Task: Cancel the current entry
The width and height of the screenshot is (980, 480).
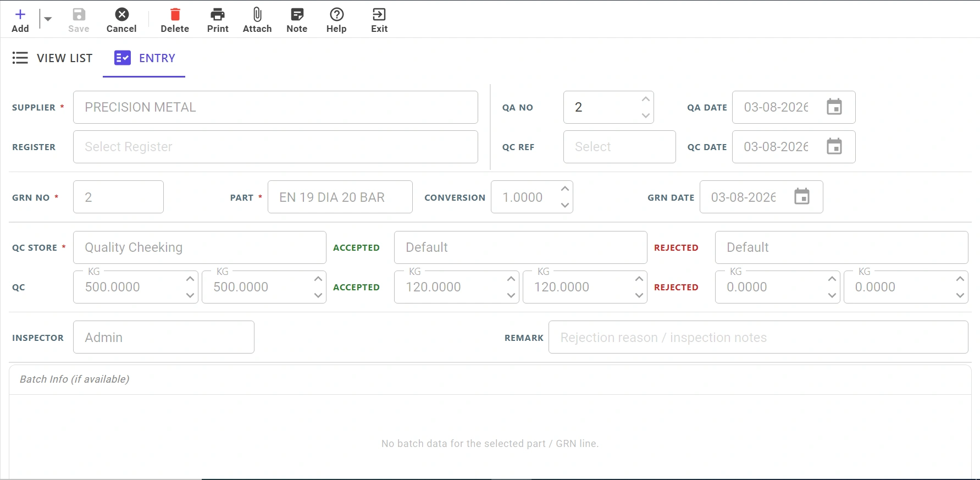Action: tap(121, 20)
